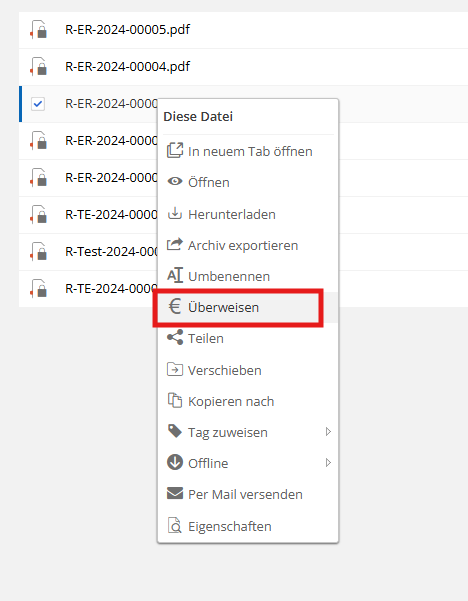468x601 pixels.
Task: Click the euro icon for Überweisen
Action: click(x=175, y=307)
